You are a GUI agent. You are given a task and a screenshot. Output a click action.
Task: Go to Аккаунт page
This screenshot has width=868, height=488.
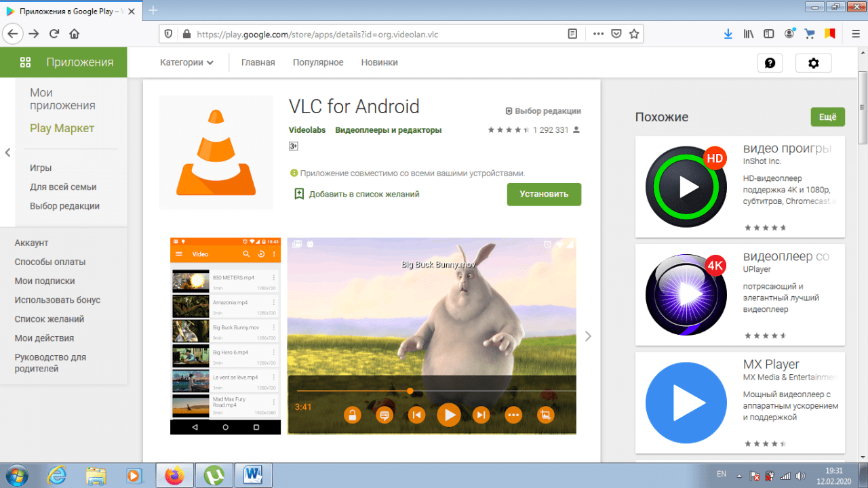[31, 243]
